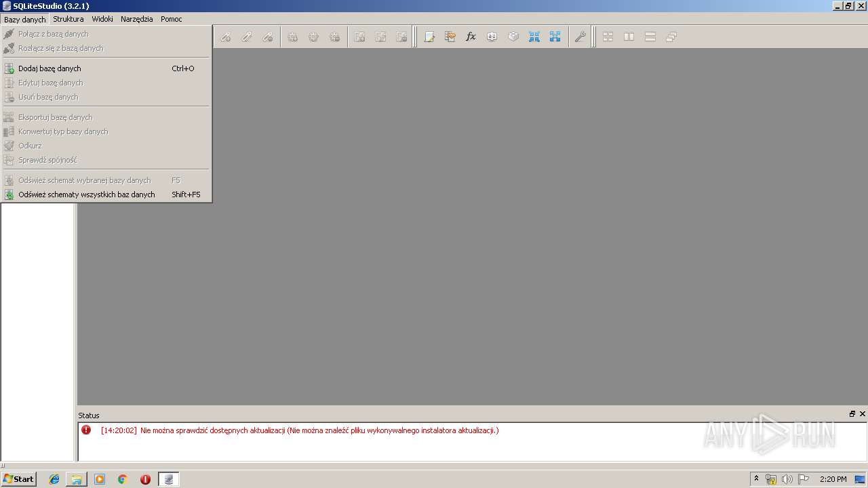Select 'Usuń bazę danych' menu item

106,97
